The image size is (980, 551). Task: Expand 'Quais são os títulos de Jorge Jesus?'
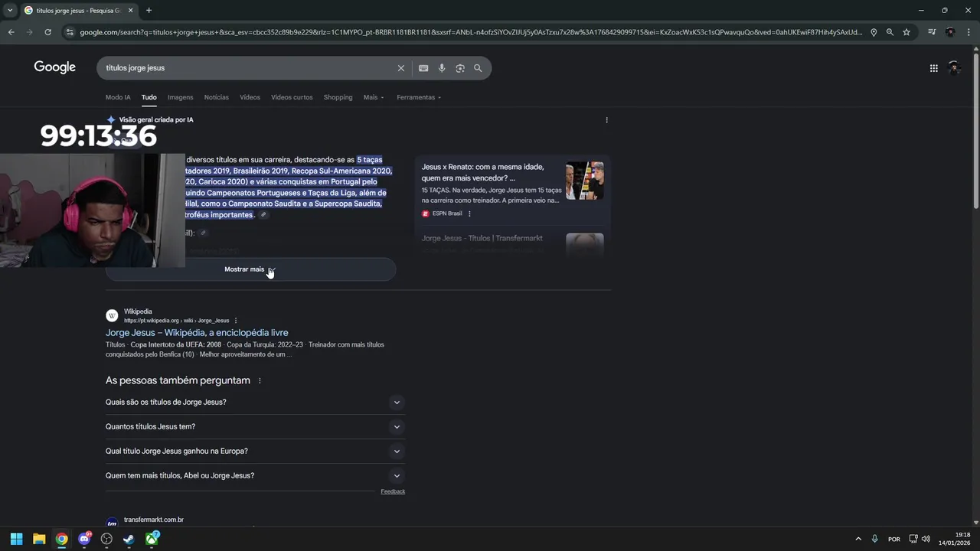pyautogui.click(x=255, y=403)
